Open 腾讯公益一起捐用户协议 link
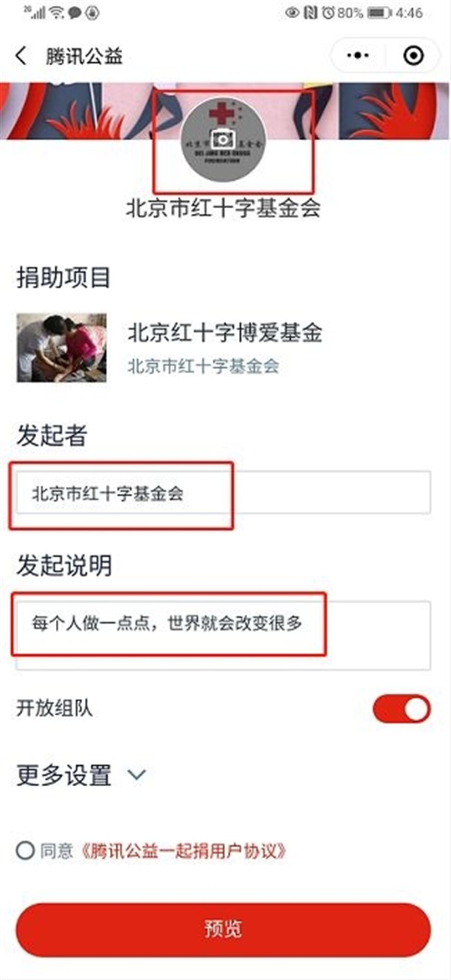This screenshot has height=980, width=451. (181, 850)
